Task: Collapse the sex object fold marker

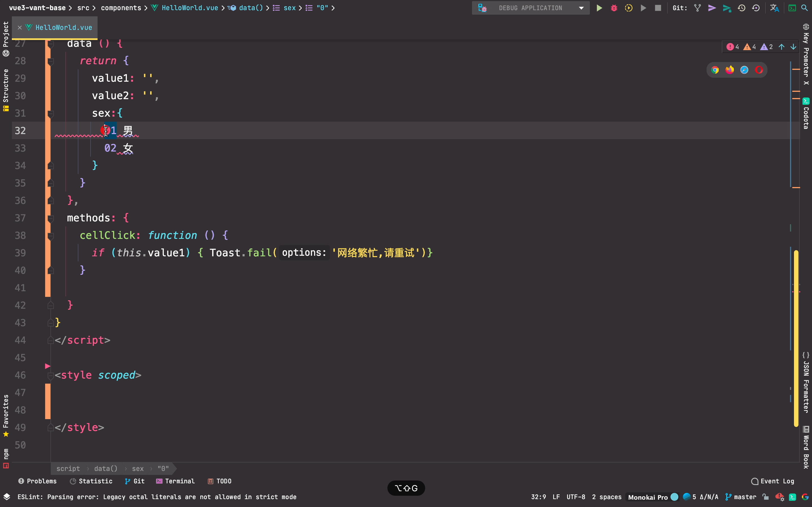Action: (51, 114)
